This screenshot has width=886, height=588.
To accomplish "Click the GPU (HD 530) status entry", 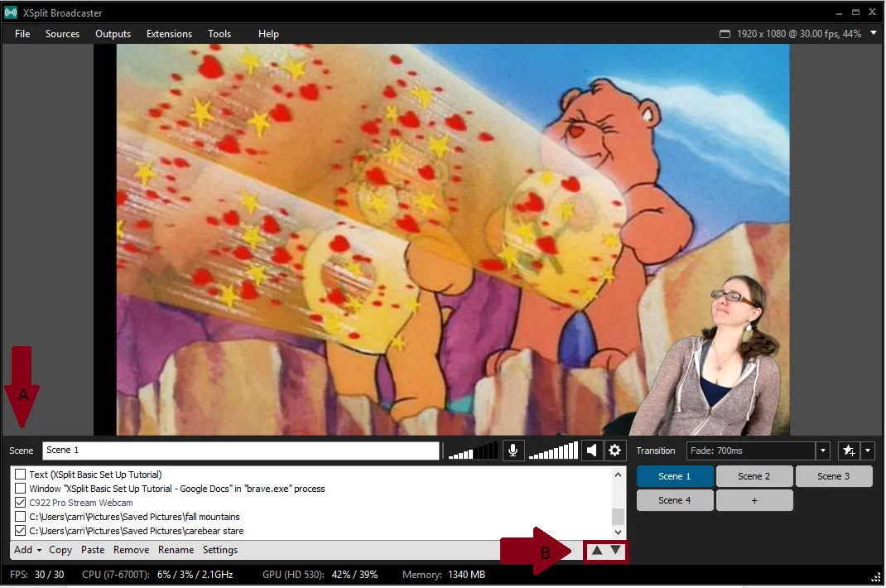I will (x=320, y=575).
